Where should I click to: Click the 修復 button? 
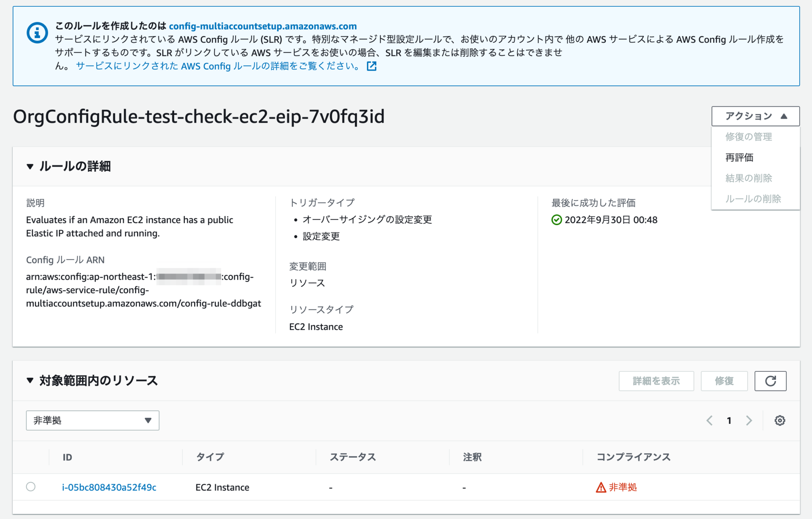[724, 381]
